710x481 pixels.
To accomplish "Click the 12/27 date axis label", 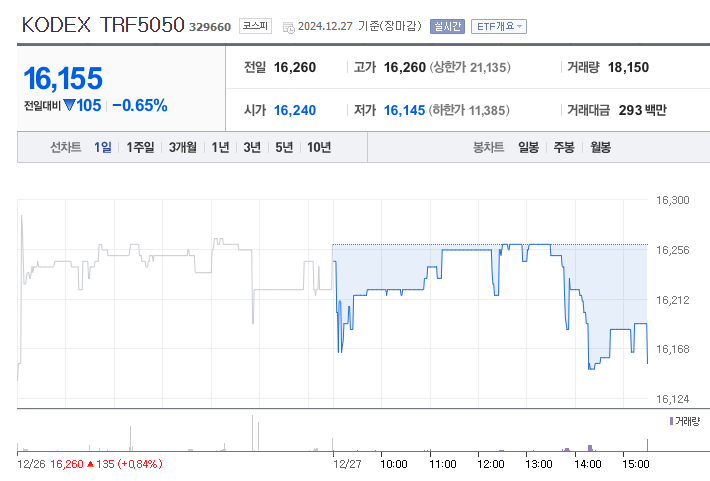I will [347, 464].
